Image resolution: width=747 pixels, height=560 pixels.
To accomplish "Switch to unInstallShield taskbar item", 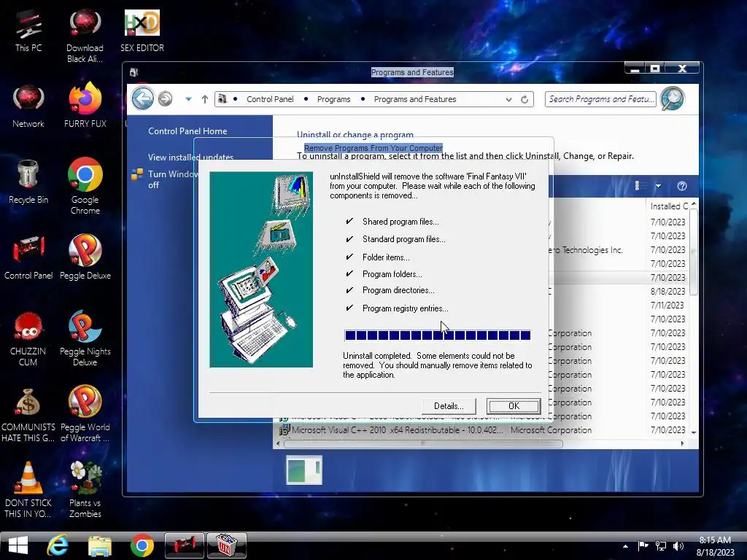I will click(227, 545).
